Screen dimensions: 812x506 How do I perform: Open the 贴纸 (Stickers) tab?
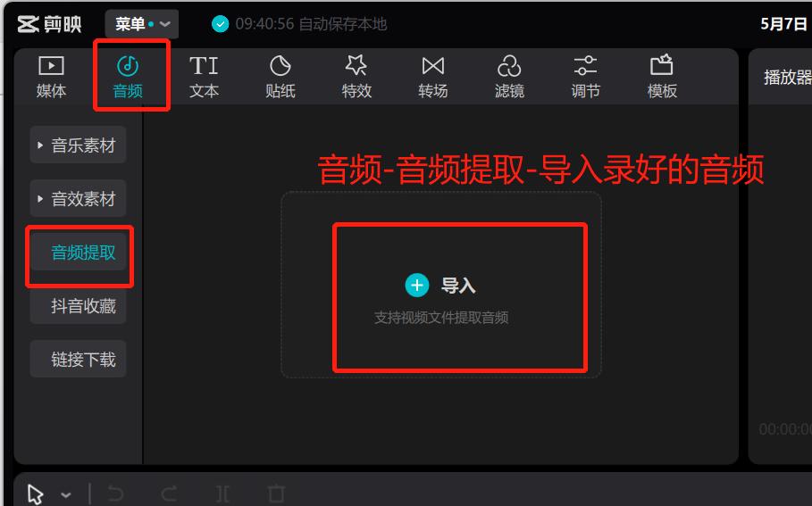280,78
